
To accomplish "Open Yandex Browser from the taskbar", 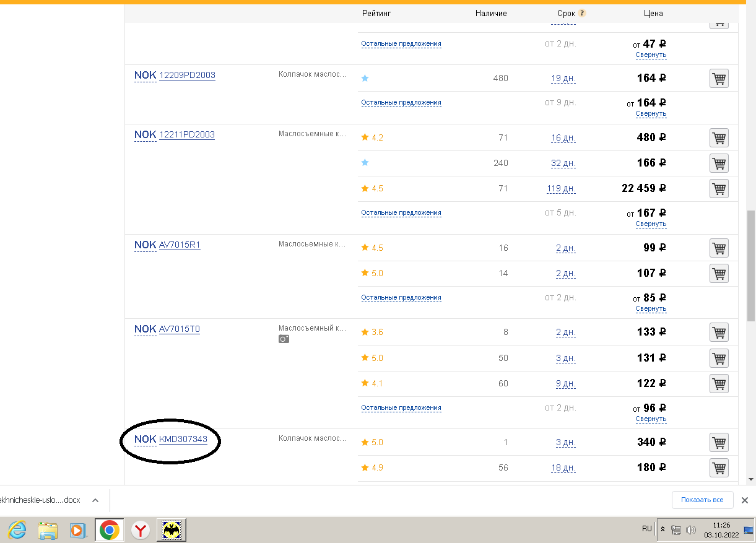I will pos(142,530).
